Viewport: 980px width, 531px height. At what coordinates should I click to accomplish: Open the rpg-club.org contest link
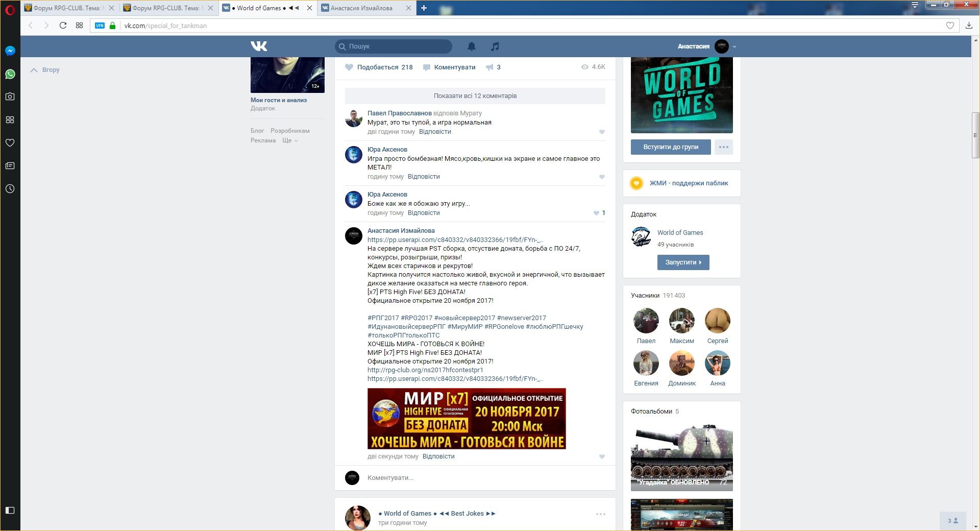(425, 370)
